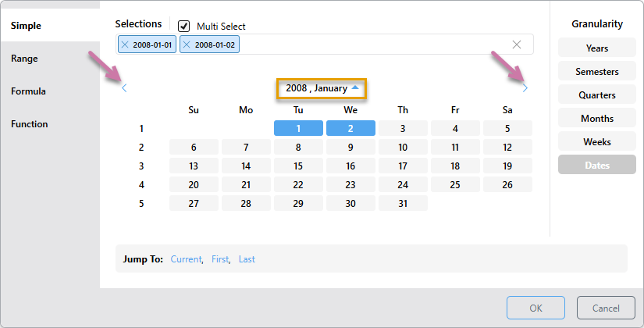644x328 pixels.
Task: Jump to the Last date link
Action: pos(247,259)
